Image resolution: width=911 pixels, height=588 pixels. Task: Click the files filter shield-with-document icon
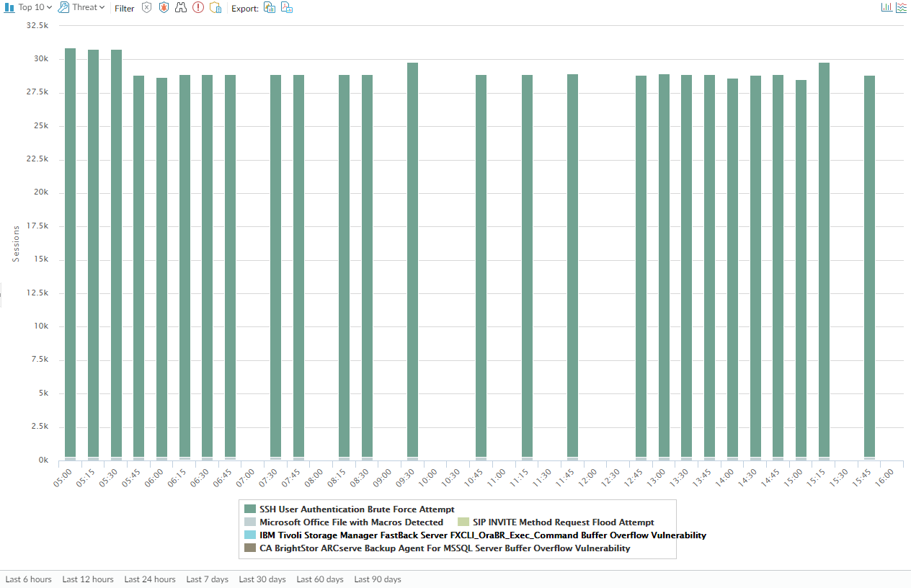click(x=215, y=8)
